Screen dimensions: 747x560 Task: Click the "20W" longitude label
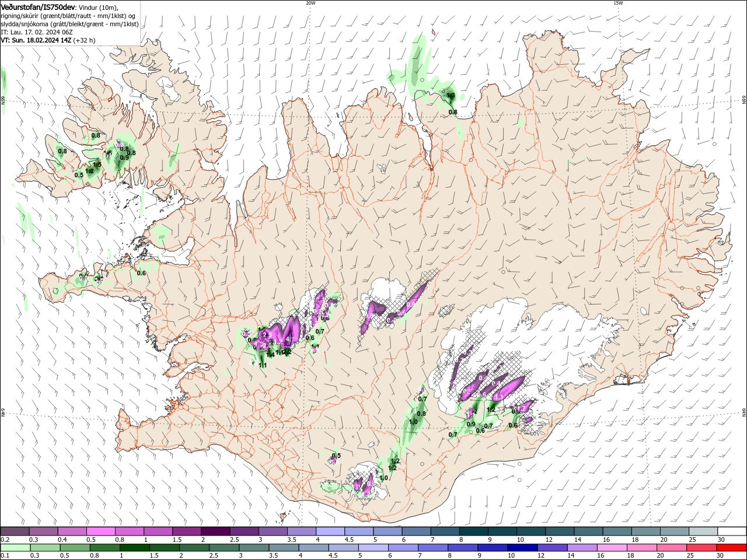(x=310, y=3)
